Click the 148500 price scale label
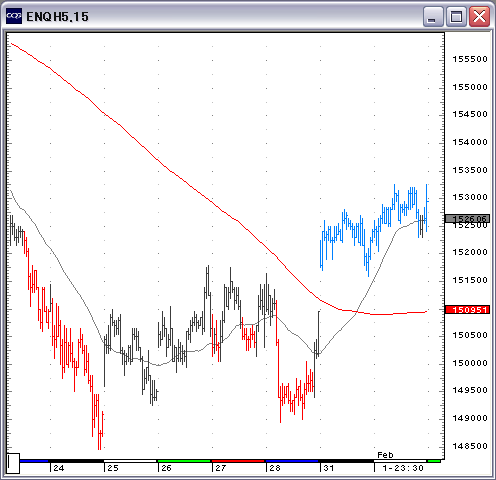The width and height of the screenshot is (496, 480). coord(470,446)
